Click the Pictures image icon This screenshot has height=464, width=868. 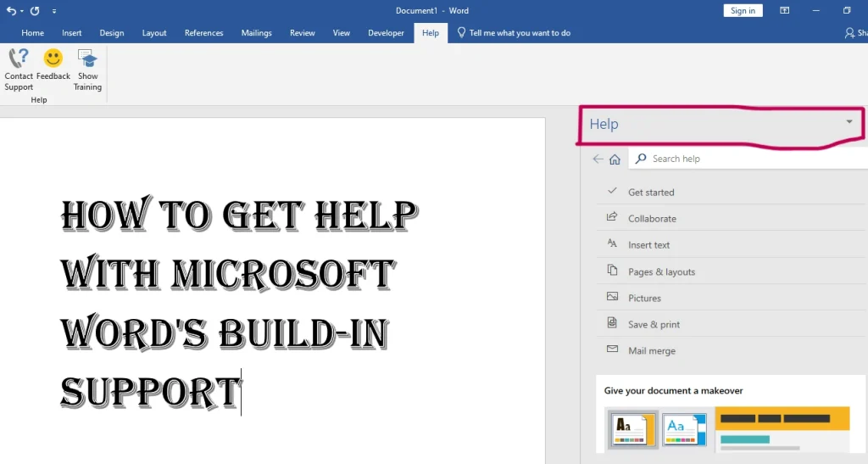coord(612,296)
